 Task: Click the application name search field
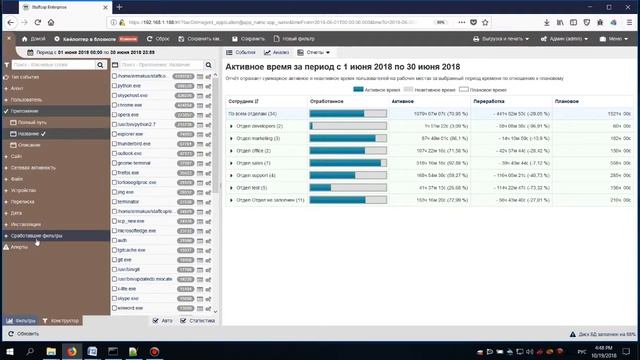[x=161, y=65]
